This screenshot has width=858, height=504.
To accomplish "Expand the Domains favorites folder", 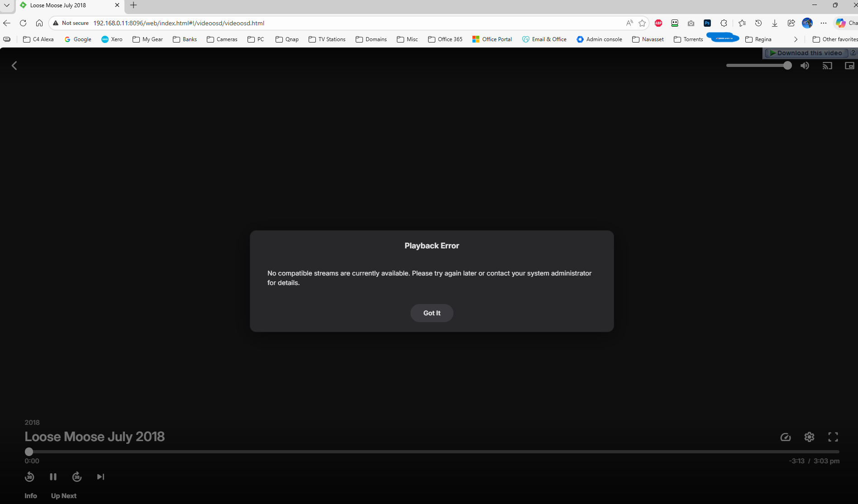I will (371, 39).
